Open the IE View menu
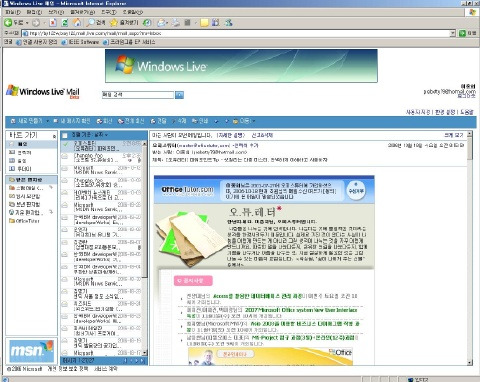 (56, 12)
